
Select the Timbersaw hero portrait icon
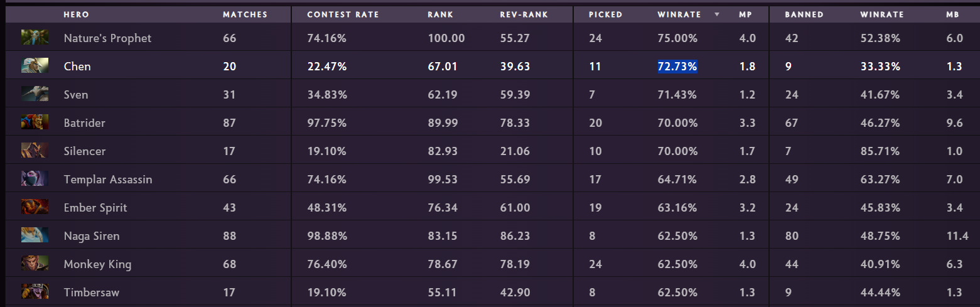(35, 292)
